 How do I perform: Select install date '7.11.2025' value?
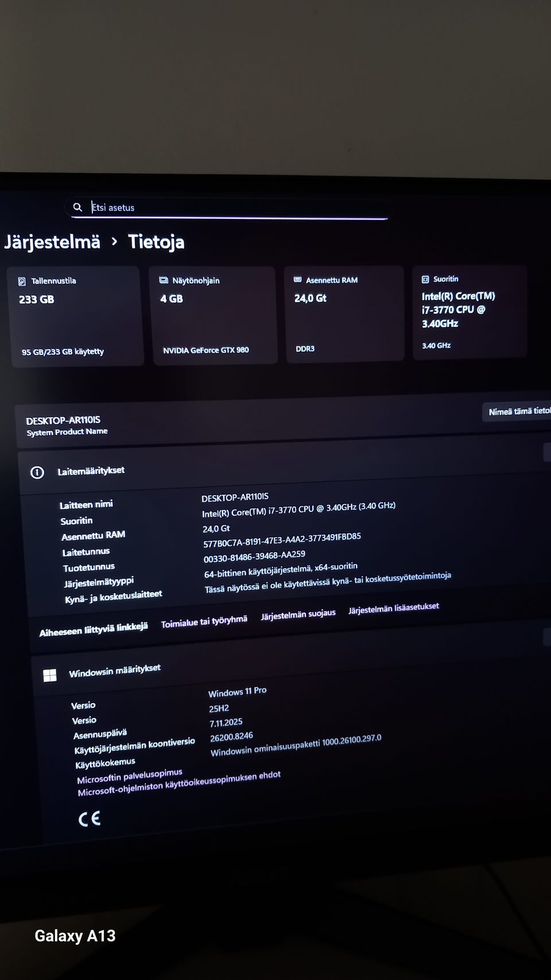coord(226,723)
